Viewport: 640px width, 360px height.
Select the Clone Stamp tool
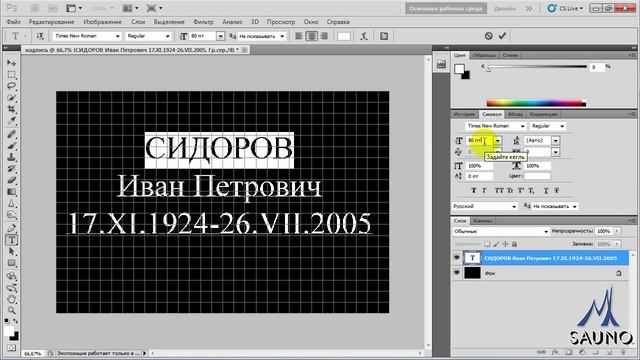coord(11,157)
